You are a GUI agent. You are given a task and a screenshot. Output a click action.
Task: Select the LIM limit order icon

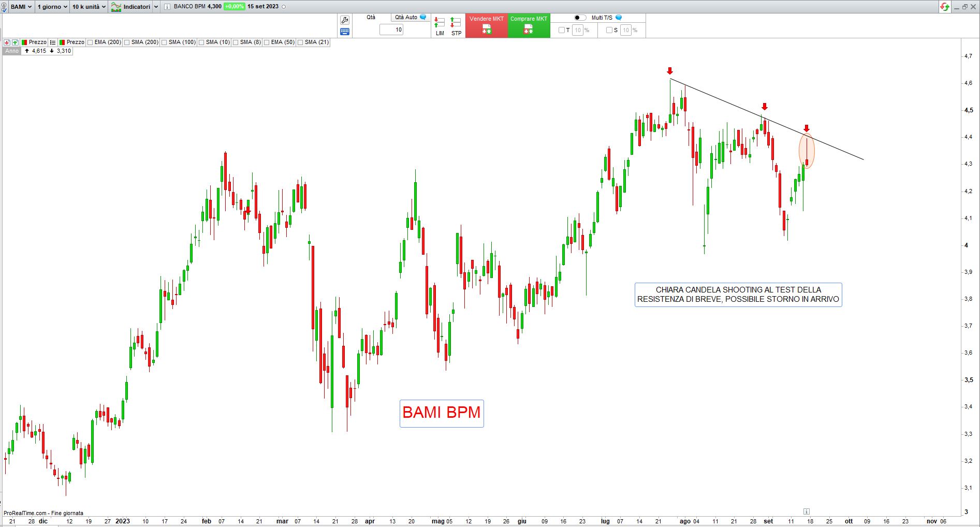pyautogui.click(x=440, y=26)
